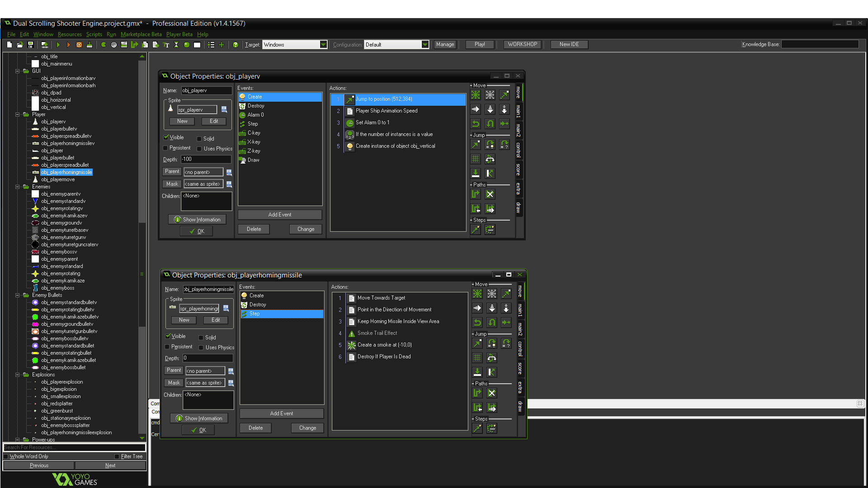Open the Scripts menu
Image resolution: width=868 pixels, height=488 pixels.
click(x=94, y=34)
